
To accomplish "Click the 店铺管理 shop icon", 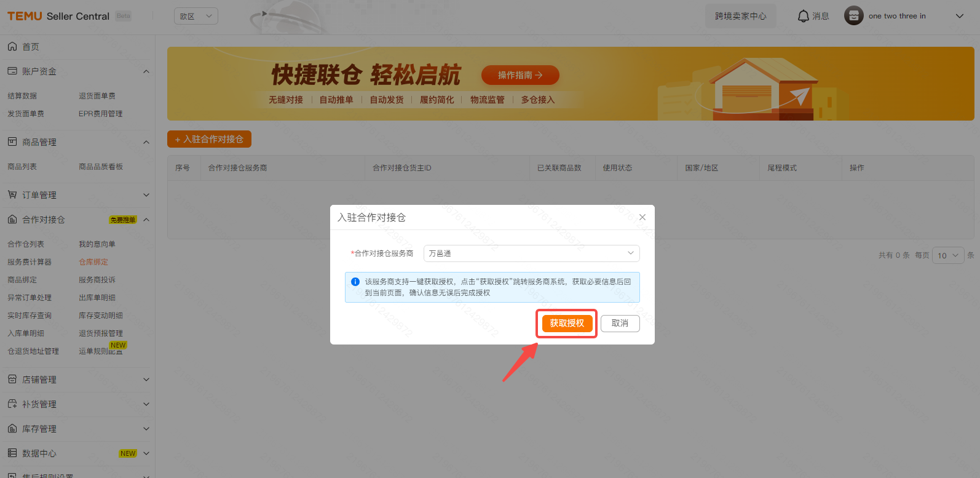I will click(x=12, y=380).
